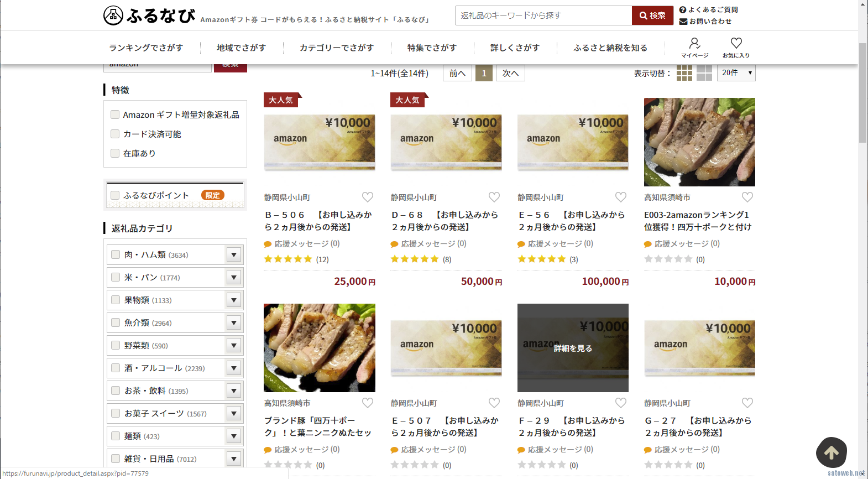The height and width of the screenshot is (479, 868).
Task: Click the search magnifier button
Action: (x=652, y=15)
